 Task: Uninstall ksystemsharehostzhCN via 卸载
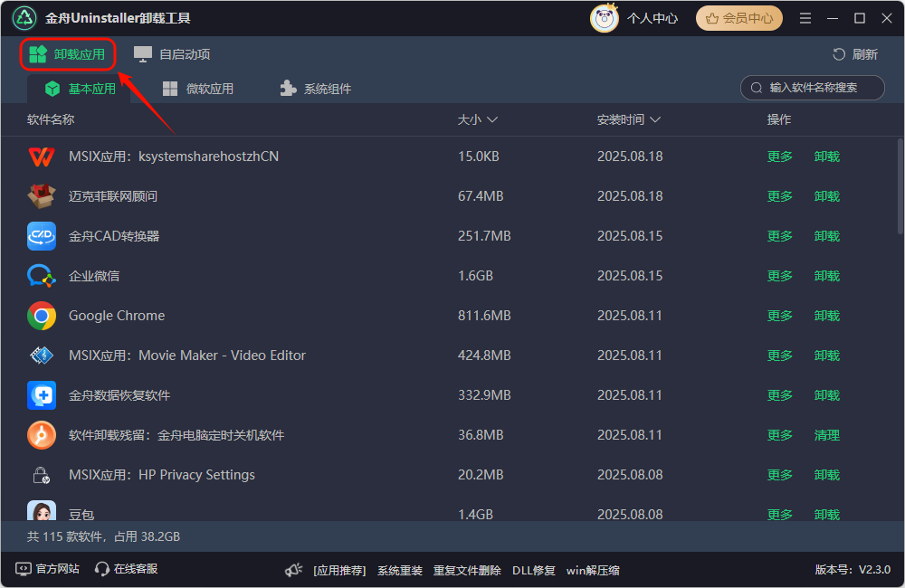click(827, 156)
